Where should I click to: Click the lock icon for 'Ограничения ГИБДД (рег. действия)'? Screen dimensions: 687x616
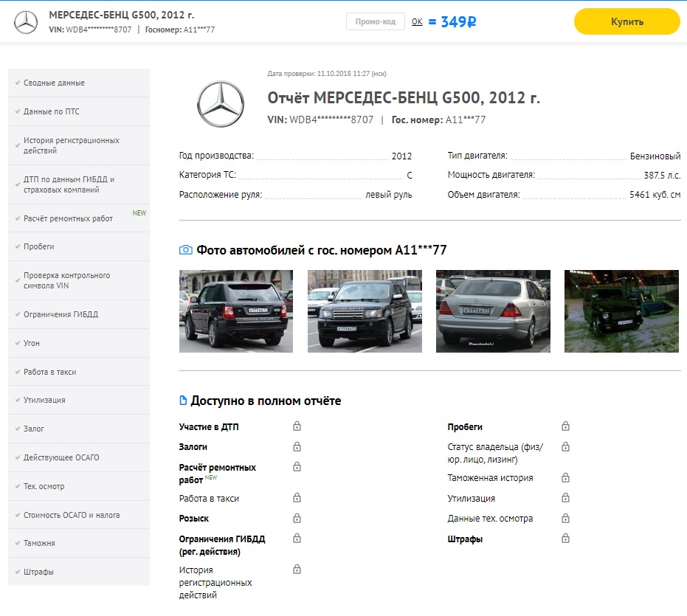tap(297, 538)
